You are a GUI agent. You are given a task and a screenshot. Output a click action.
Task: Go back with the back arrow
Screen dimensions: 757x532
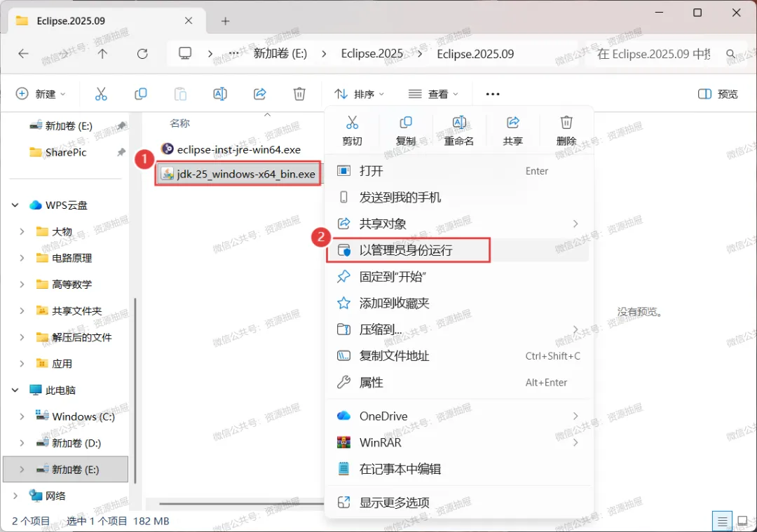[23, 53]
